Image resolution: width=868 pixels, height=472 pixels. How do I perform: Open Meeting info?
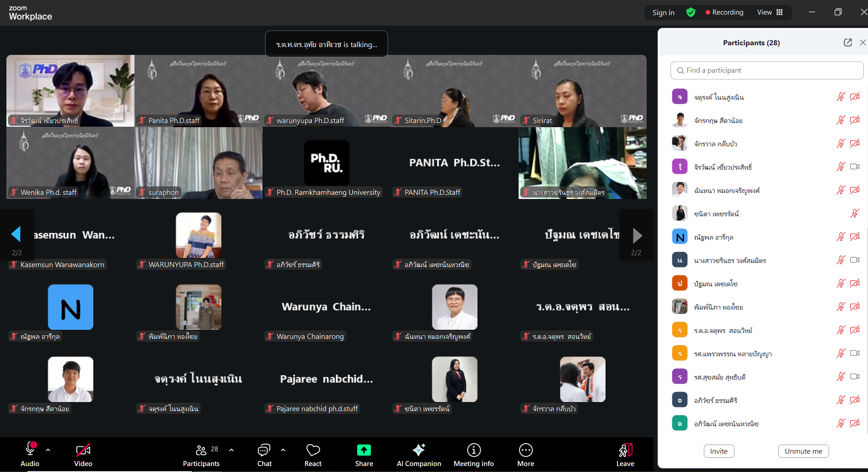coord(473,455)
